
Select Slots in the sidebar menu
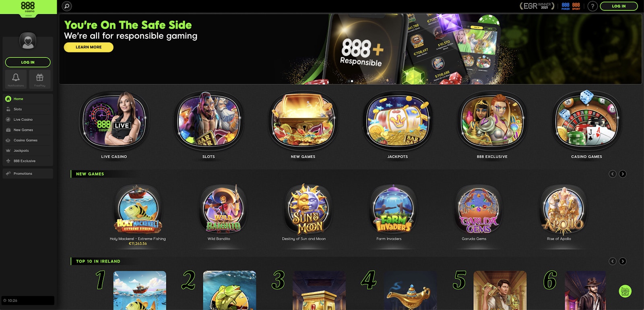[28, 109]
